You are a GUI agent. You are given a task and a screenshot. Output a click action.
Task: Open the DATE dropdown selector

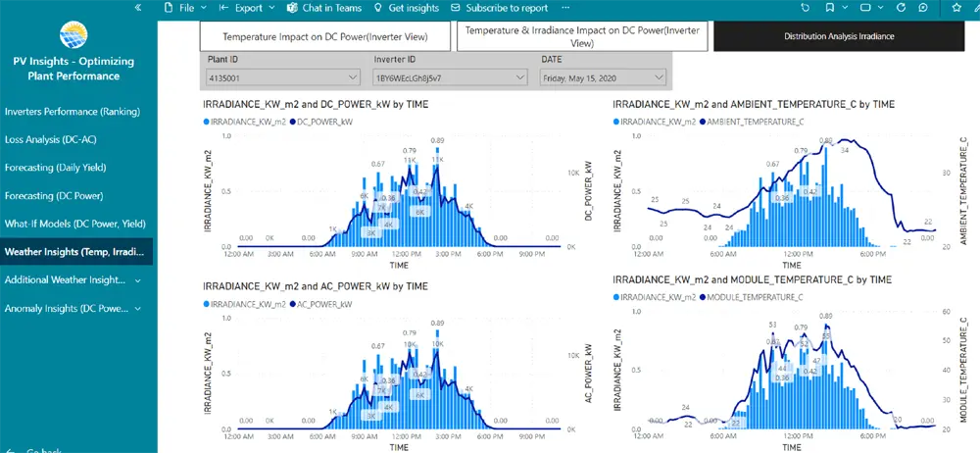[603, 76]
